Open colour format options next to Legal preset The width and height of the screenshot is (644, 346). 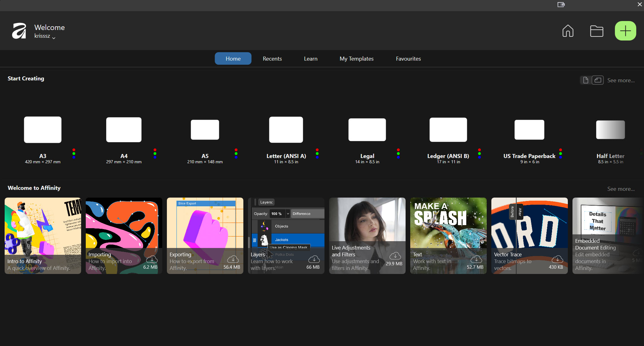click(398, 153)
